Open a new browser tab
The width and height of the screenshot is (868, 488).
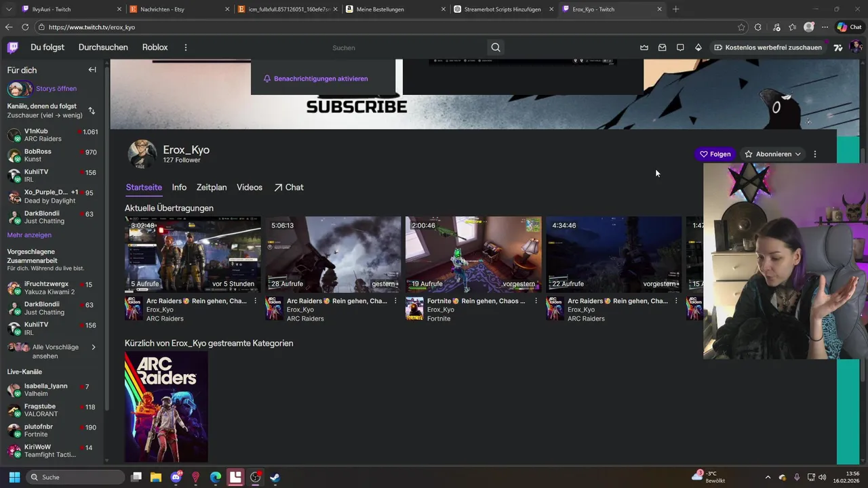click(x=676, y=9)
